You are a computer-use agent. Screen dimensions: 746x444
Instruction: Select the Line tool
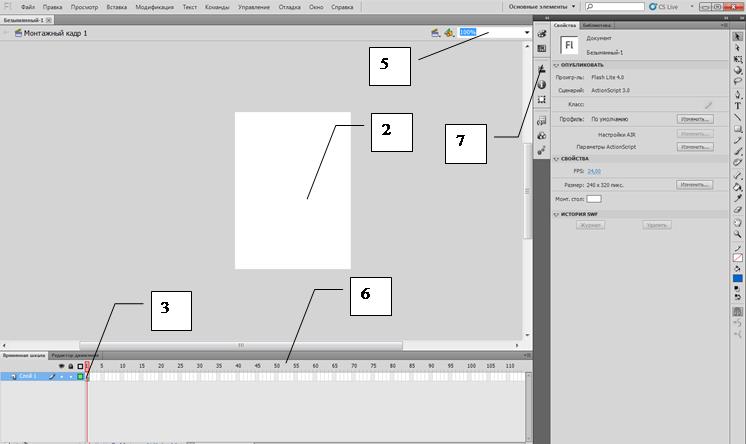(x=737, y=117)
